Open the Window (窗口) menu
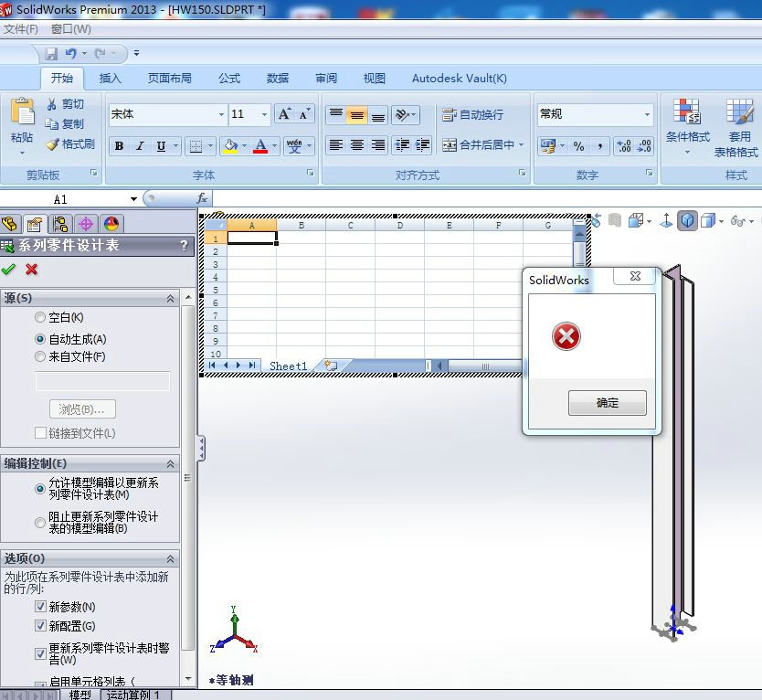The image size is (762, 700). 71,29
